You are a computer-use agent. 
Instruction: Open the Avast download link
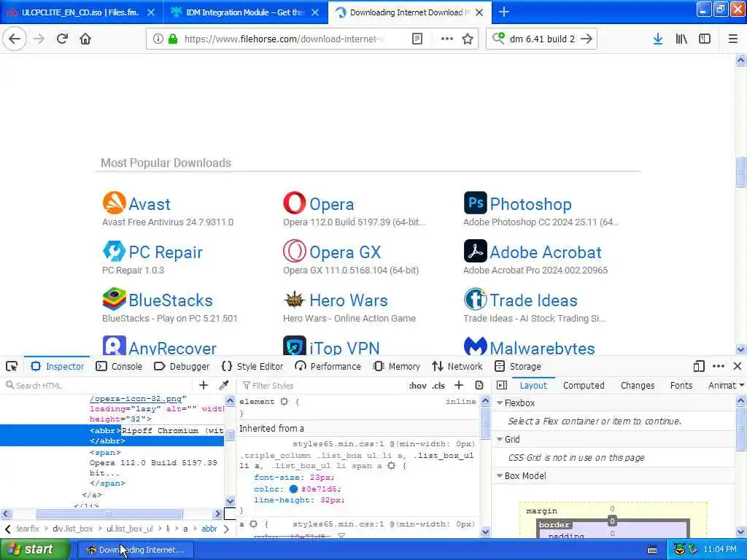click(x=150, y=204)
